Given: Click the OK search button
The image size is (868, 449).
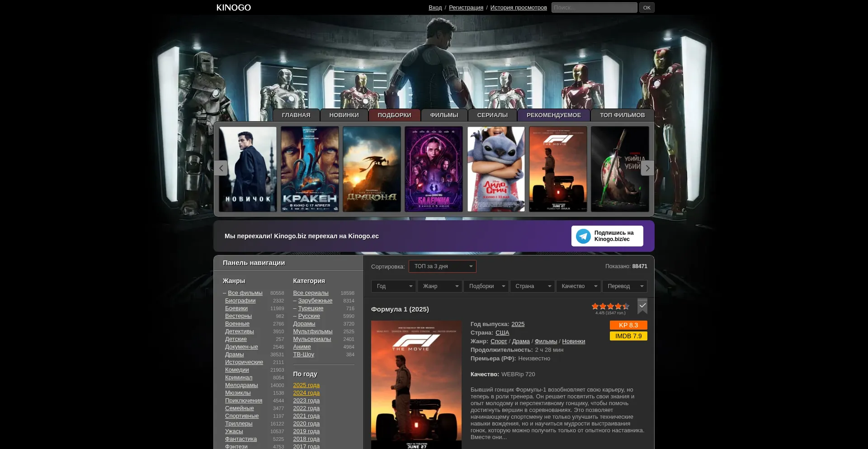Looking at the screenshot, I should (x=646, y=8).
